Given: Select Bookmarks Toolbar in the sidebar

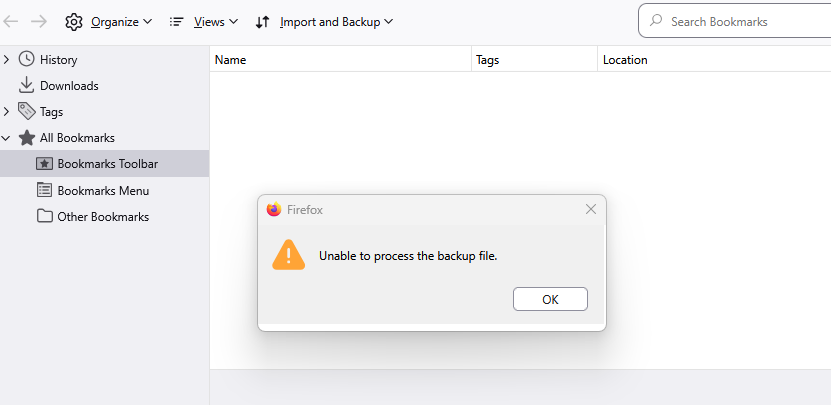Looking at the screenshot, I should pyautogui.click(x=107, y=164).
